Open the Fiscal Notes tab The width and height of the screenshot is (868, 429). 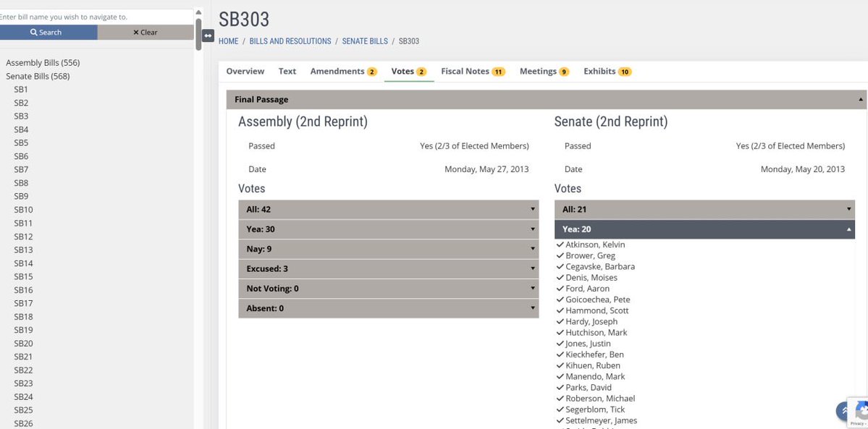point(473,72)
